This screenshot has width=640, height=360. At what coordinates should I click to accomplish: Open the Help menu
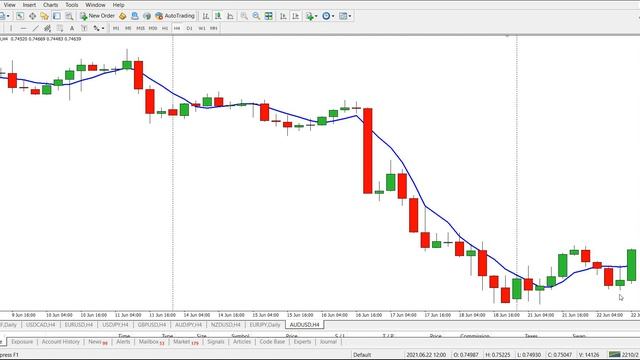[118, 5]
